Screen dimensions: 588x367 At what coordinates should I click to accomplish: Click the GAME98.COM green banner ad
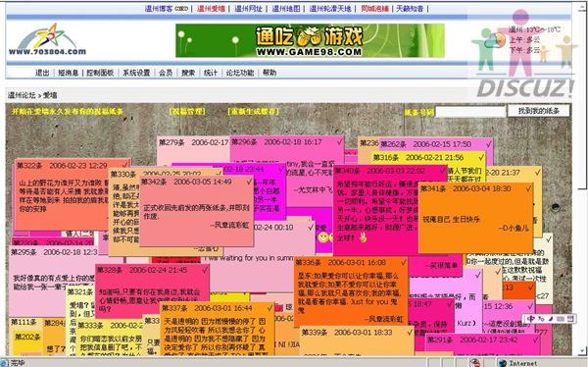[x=310, y=40]
